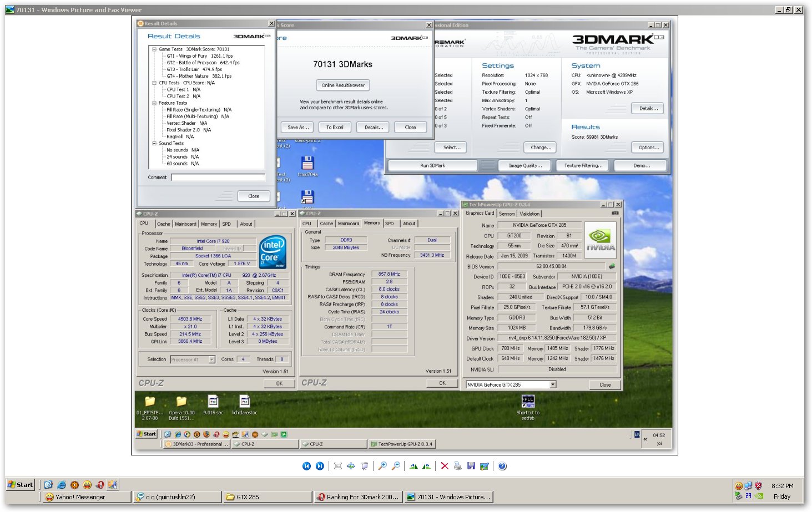Click the Comment input field in Result Details
Viewport: 812px width, 512px height.
[218, 178]
